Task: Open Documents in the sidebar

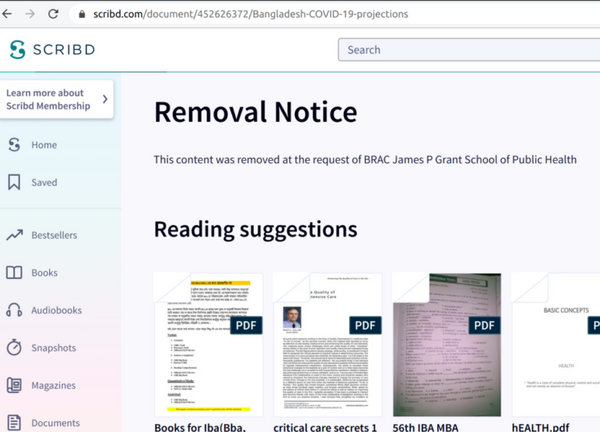Action: point(55,423)
